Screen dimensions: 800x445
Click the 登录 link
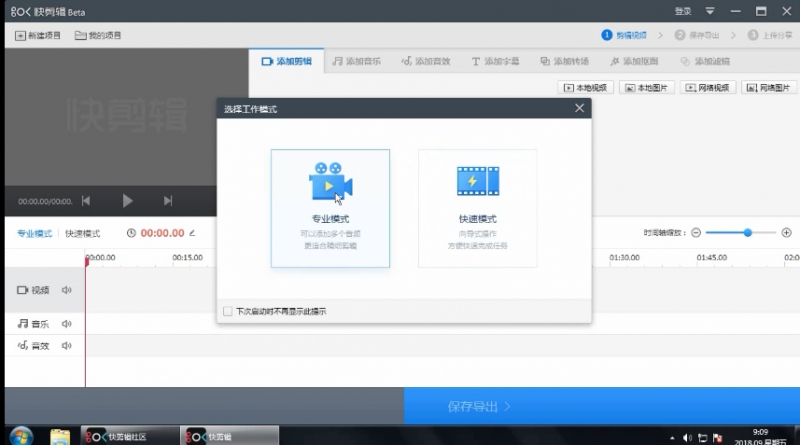[x=683, y=11]
